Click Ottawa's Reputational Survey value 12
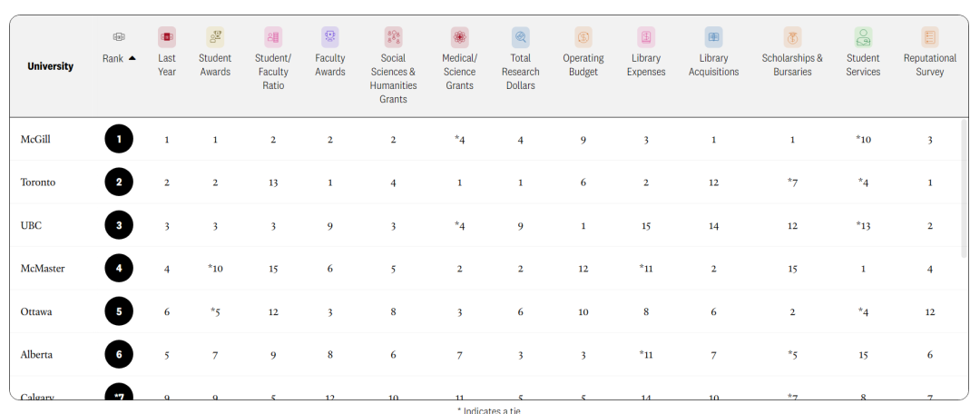This screenshot has height=414, width=980. (x=929, y=312)
